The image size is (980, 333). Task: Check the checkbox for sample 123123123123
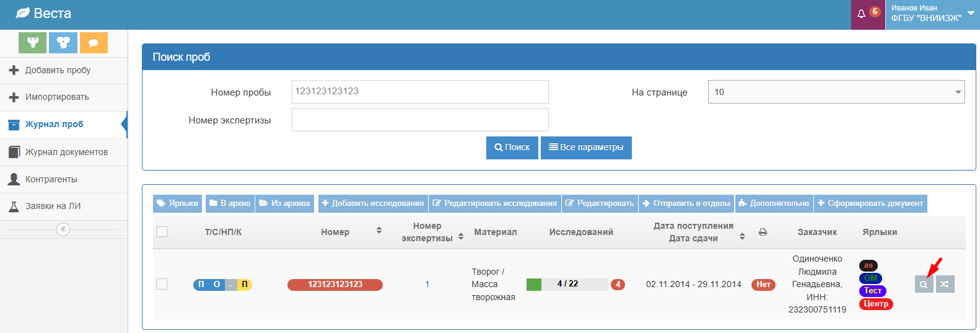[x=162, y=284]
